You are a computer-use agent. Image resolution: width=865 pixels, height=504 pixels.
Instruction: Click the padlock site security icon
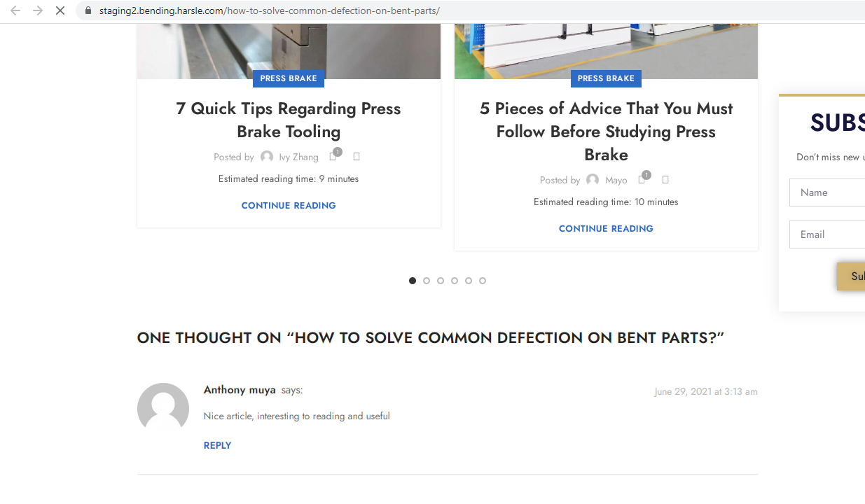click(88, 10)
